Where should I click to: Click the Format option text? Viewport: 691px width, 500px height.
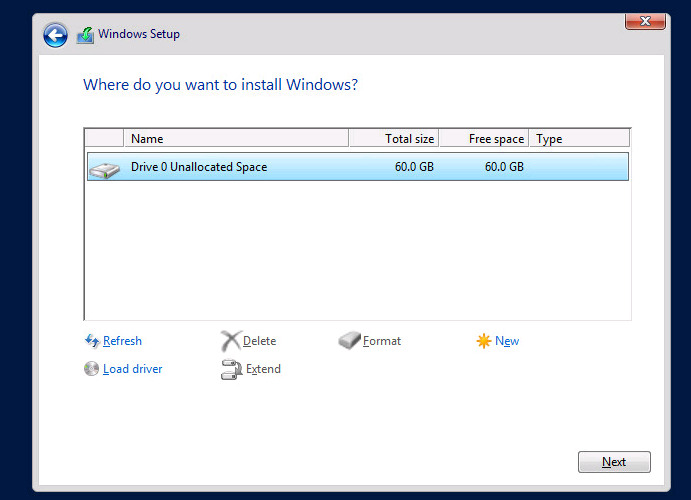[x=382, y=341]
